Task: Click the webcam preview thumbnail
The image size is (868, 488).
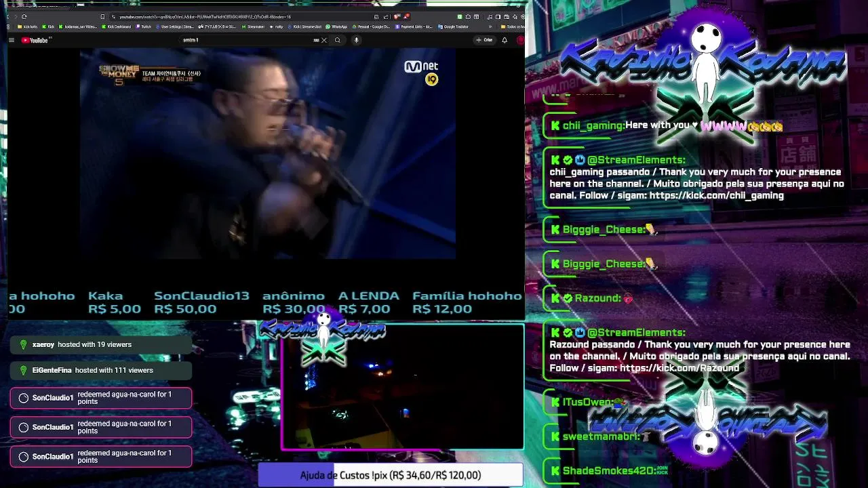Action: [x=403, y=387]
